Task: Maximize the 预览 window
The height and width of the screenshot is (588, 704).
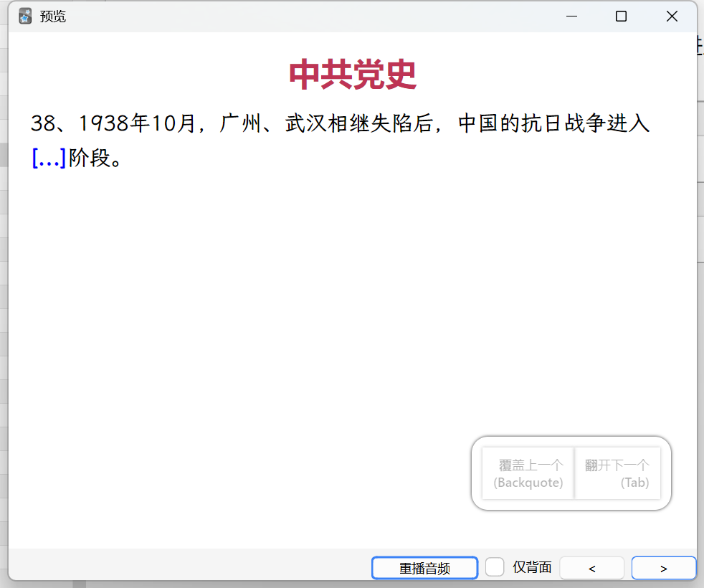Action: [621, 16]
